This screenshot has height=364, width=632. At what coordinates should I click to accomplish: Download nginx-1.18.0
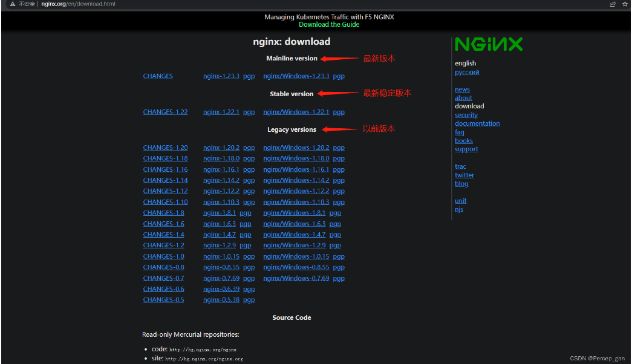point(221,158)
